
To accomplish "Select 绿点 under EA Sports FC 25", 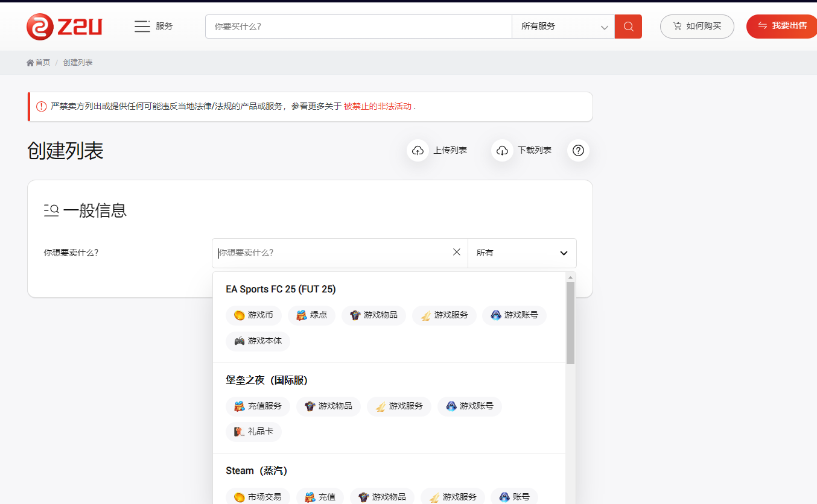I will pyautogui.click(x=311, y=315).
